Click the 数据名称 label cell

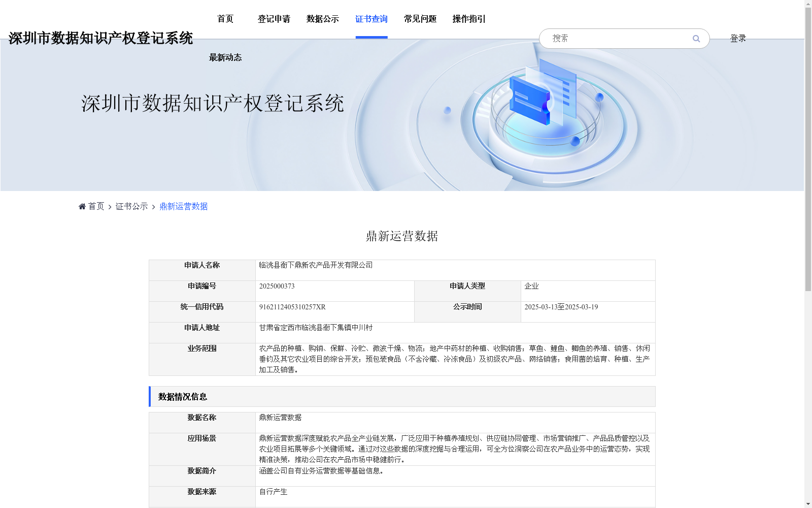202,423
